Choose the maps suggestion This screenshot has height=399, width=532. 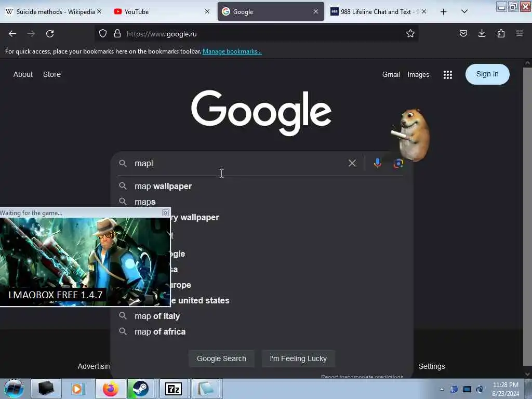point(261,202)
